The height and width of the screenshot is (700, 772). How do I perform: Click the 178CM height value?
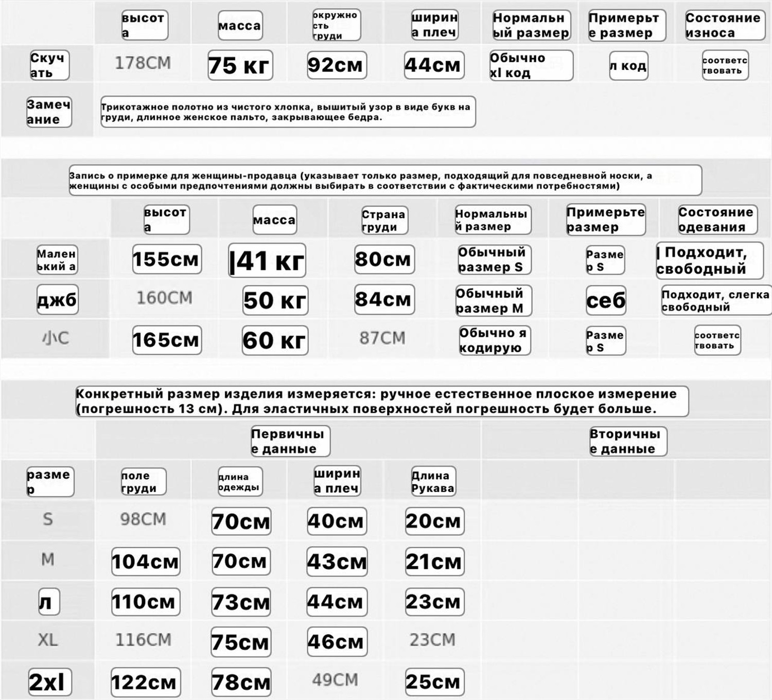click(x=143, y=63)
